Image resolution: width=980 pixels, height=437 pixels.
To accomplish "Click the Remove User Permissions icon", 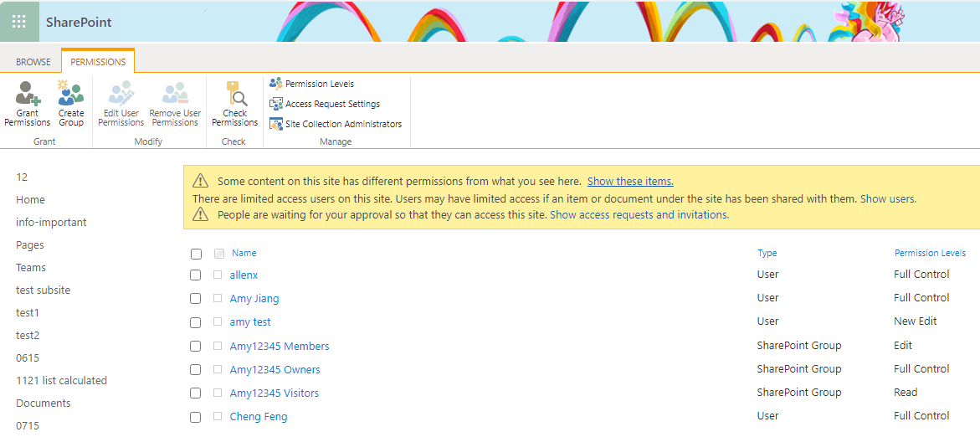I will tap(175, 93).
